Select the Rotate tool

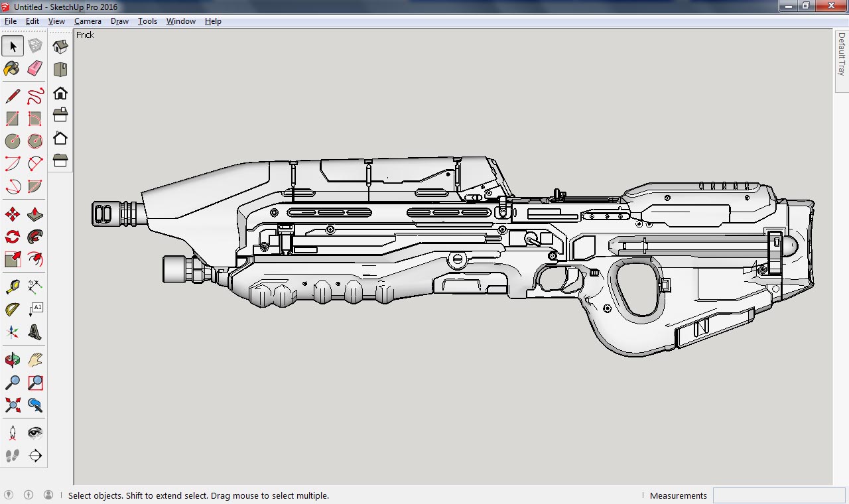(13, 237)
